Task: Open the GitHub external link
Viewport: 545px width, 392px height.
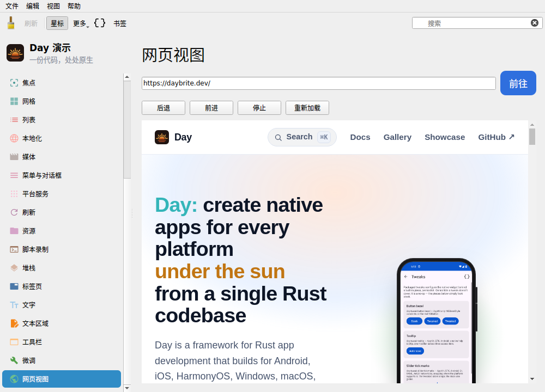Action: point(496,137)
